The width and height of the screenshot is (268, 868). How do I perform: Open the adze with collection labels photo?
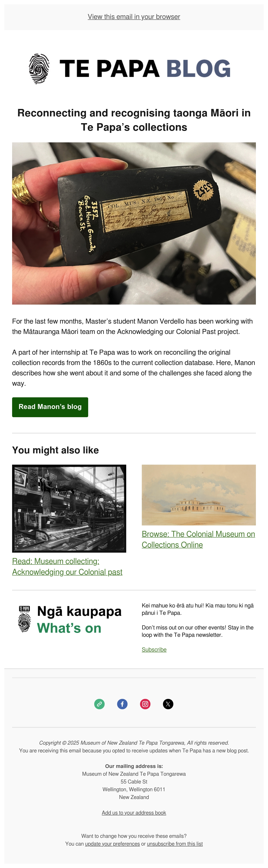(x=134, y=223)
